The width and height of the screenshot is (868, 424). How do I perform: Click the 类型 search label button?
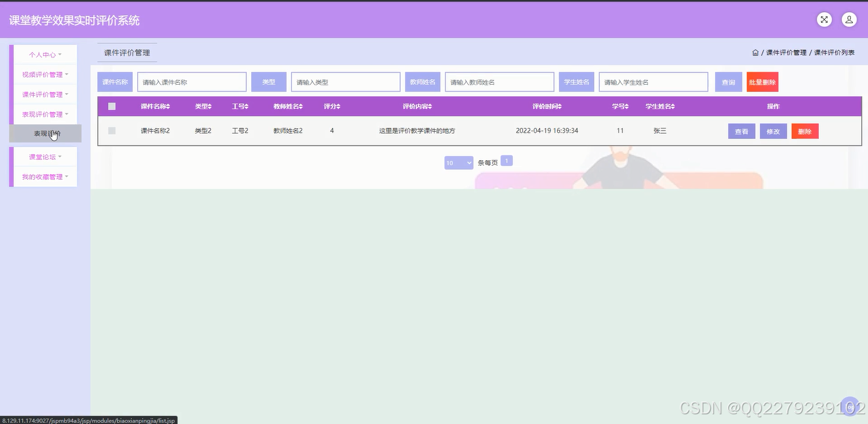[x=269, y=81]
